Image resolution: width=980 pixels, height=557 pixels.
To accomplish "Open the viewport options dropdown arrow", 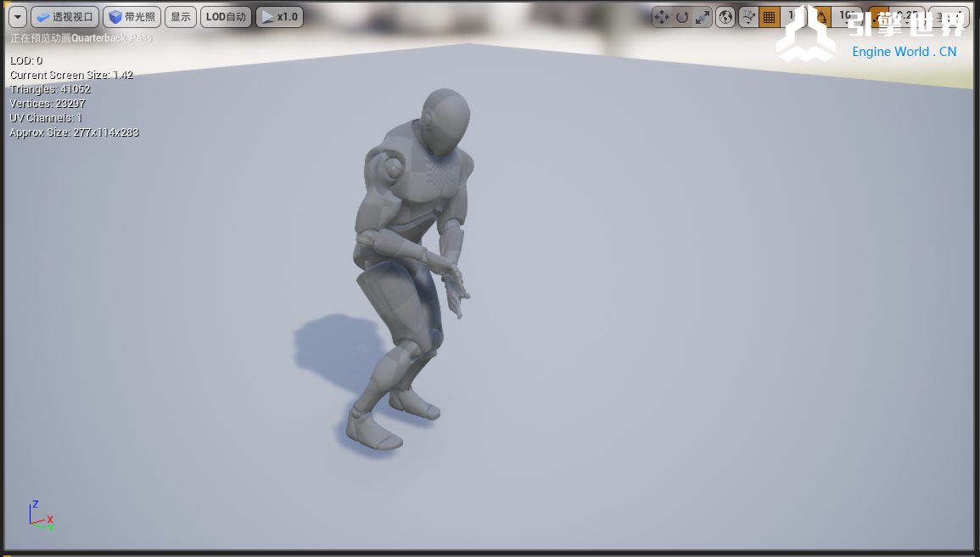I will [18, 17].
